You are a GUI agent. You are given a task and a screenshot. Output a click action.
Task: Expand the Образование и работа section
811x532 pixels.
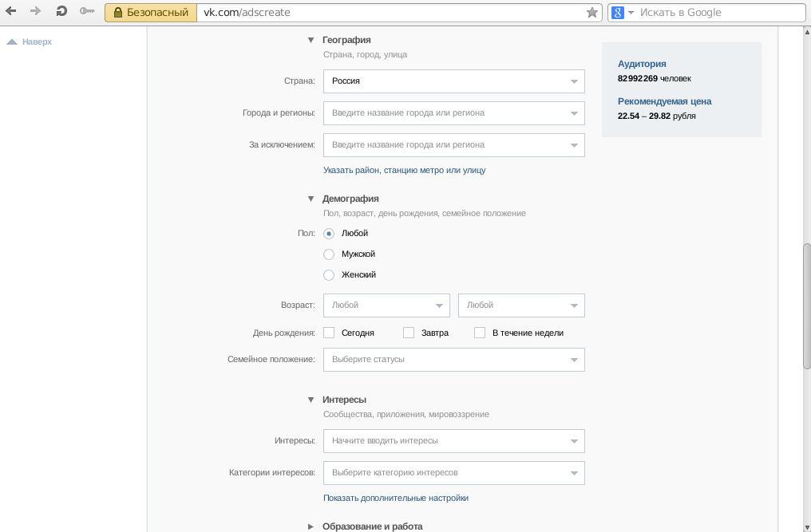[312, 526]
